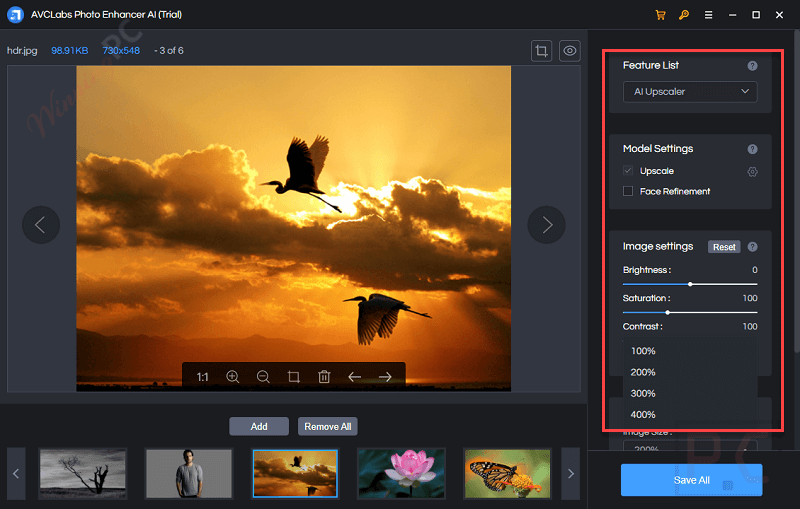Click the Saturation value 100
The height and width of the screenshot is (509, 800).
point(750,298)
